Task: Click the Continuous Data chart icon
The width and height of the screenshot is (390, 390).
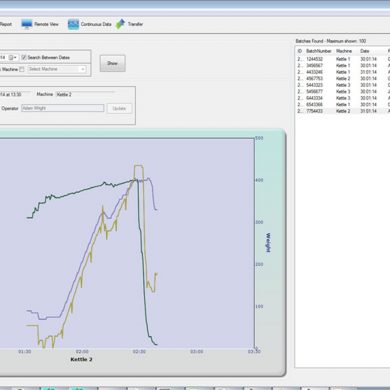Action: (73, 24)
